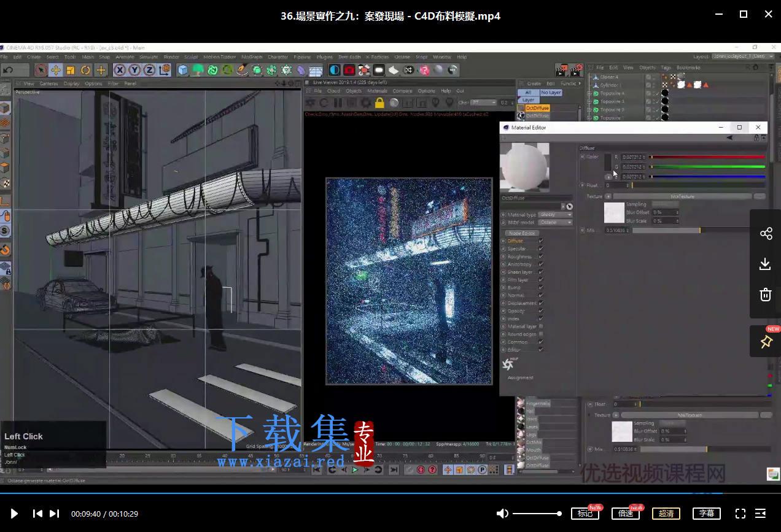Screen dimensions: 781x532
Task: Expand the Topowire 3 object
Action: [589, 101]
